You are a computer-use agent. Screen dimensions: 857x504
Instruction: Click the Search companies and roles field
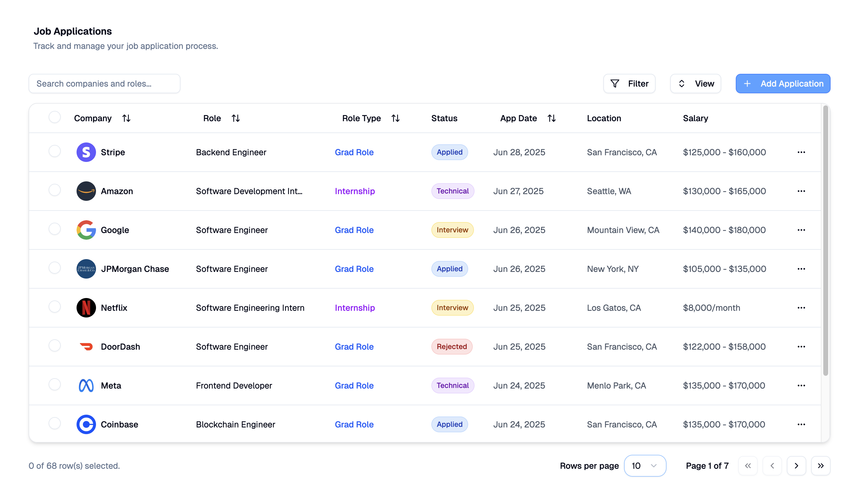105,84
